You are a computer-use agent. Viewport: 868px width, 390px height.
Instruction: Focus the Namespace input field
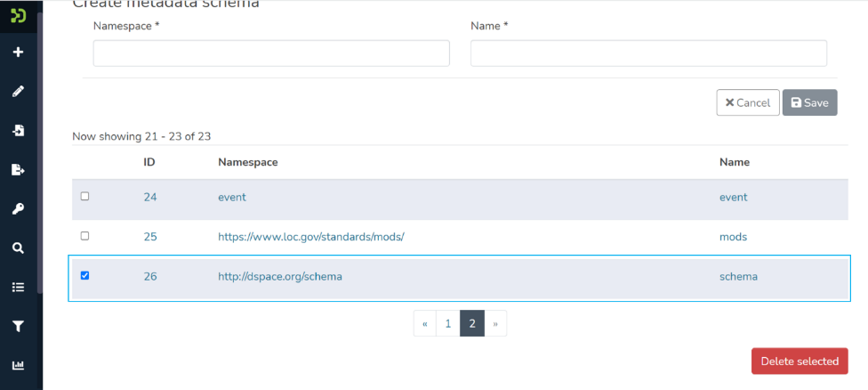[x=271, y=53]
